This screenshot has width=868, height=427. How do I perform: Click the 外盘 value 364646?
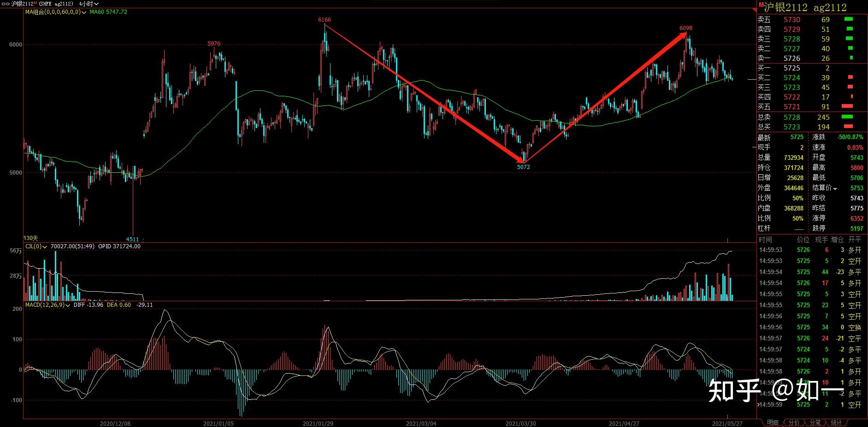pyautogui.click(x=793, y=188)
